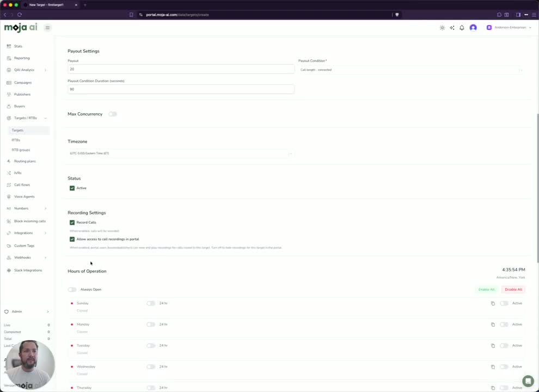Click the sidebar collapse hamburger icon
The width and height of the screenshot is (539, 392).
point(47,28)
